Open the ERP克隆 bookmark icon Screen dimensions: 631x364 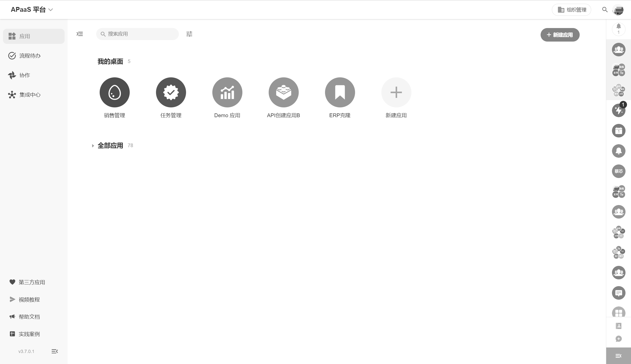point(340,92)
